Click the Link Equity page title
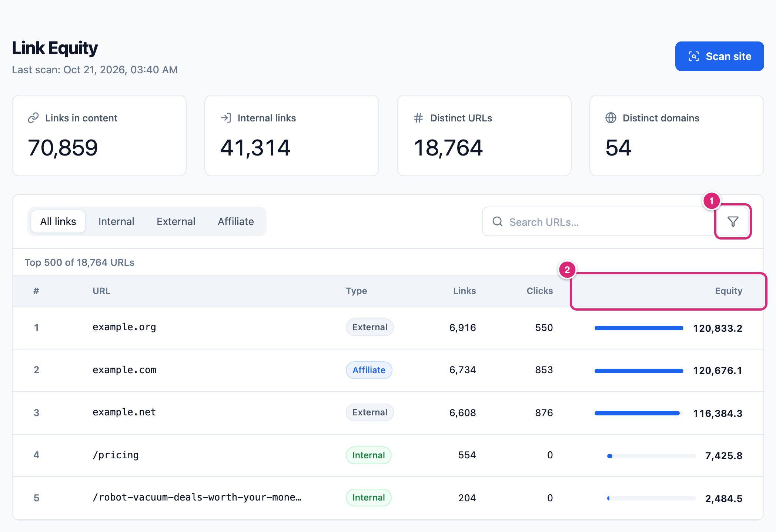The width and height of the screenshot is (776, 532). (55, 48)
